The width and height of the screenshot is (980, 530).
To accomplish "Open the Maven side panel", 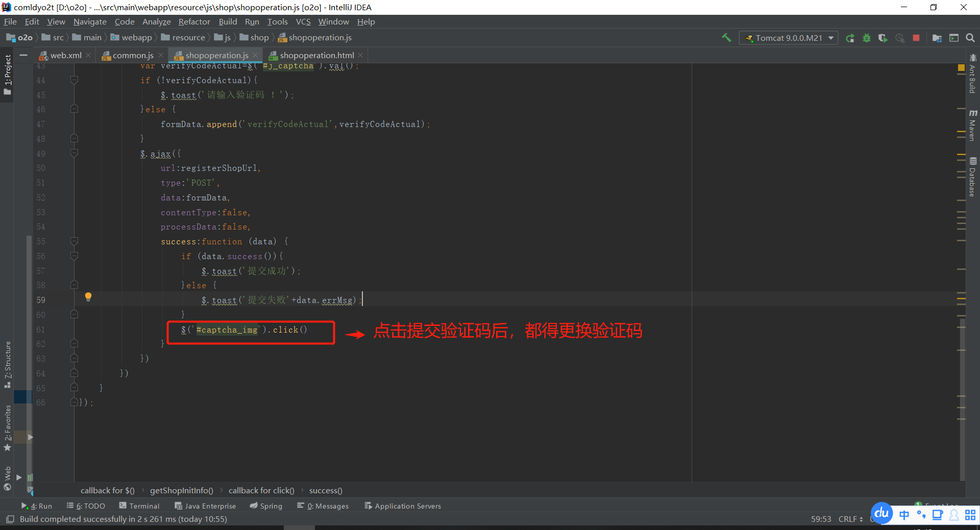I will [972, 125].
